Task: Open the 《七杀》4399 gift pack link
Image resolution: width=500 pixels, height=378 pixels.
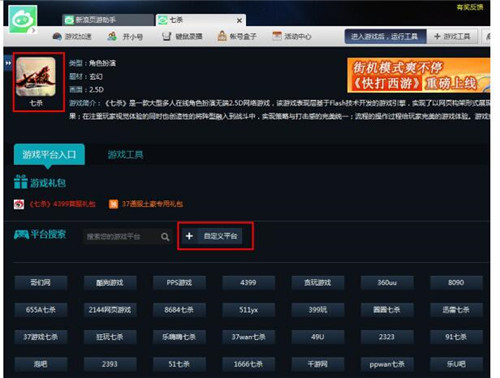Action: point(62,204)
